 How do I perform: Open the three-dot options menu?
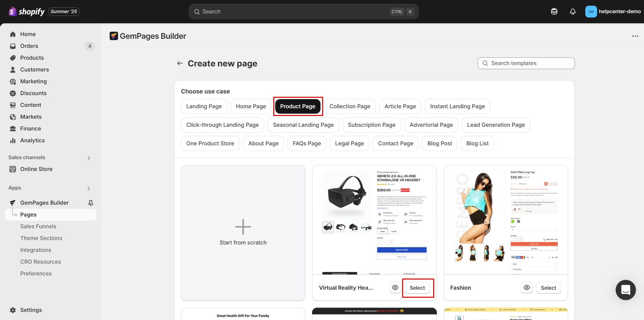click(635, 36)
